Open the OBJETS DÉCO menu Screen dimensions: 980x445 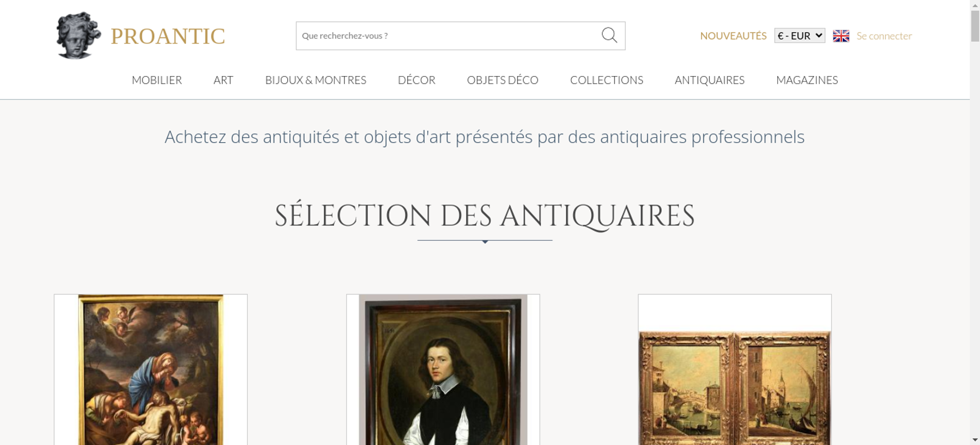tap(503, 80)
